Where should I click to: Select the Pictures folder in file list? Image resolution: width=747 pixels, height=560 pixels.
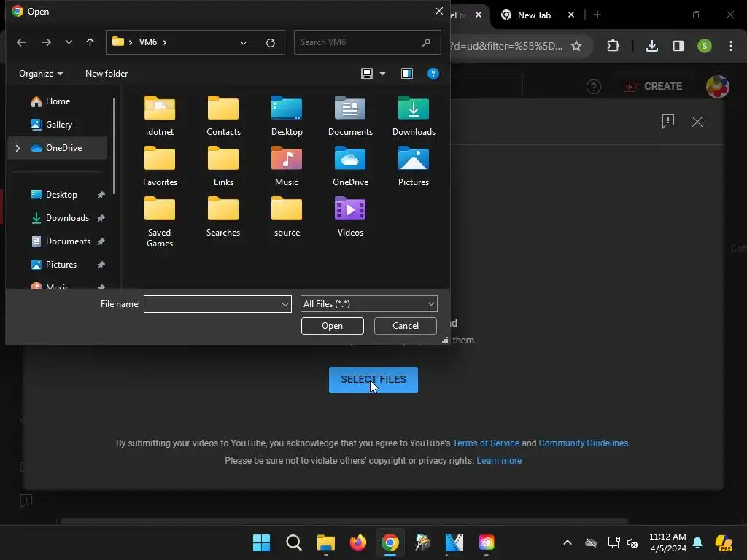pyautogui.click(x=414, y=166)
